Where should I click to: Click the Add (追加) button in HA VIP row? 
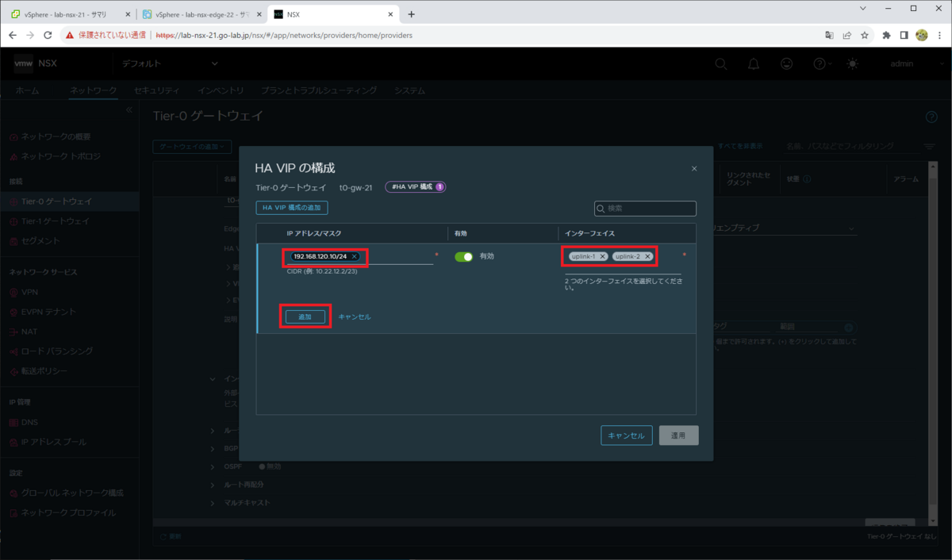[305, 316]
